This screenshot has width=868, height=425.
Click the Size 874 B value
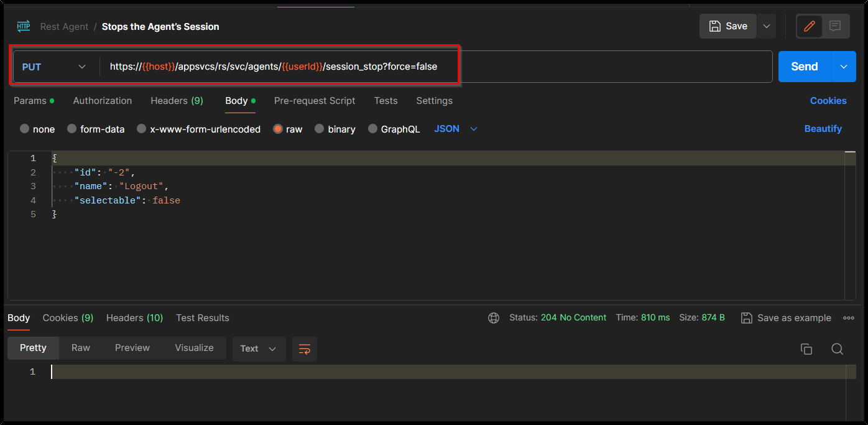pos(713,317)
